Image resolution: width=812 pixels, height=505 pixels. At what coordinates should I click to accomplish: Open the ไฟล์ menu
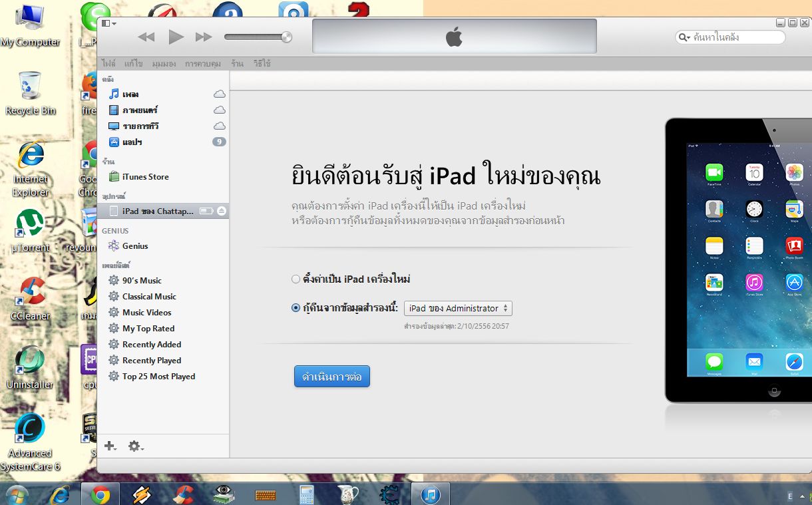point(108,64)
